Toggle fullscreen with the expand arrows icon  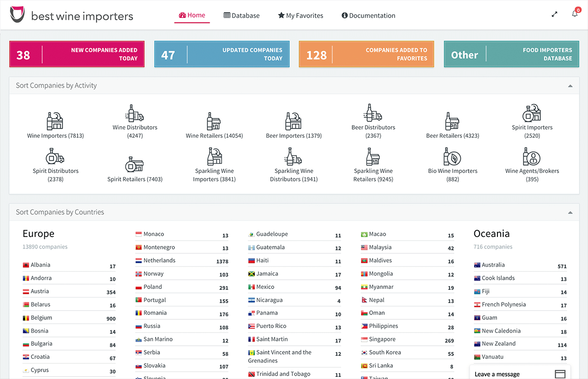(x=554, y=14)
